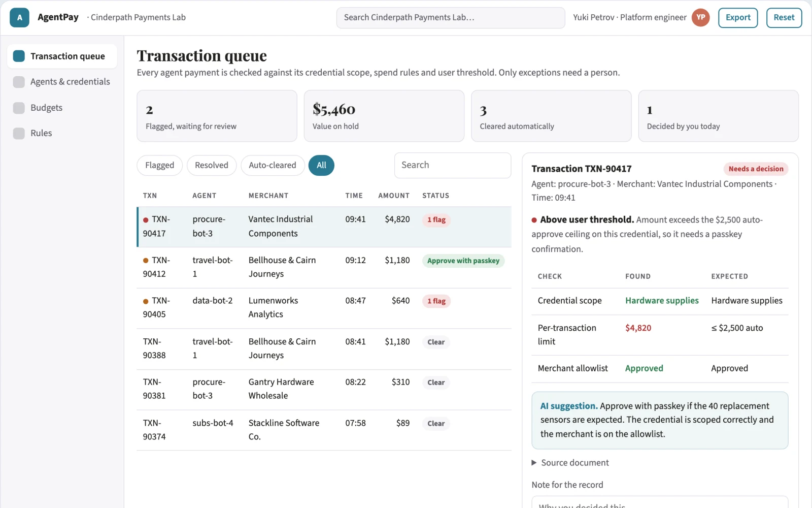812x508 pixels.
Task: Click the $4,820 found value in checks
Action: click(x=638, y=328)
